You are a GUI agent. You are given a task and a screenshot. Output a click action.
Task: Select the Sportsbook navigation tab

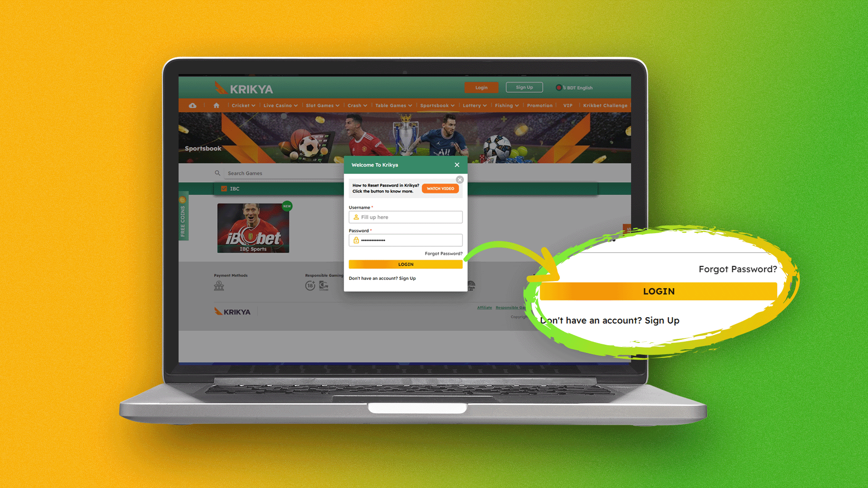[x=436, y=105]
